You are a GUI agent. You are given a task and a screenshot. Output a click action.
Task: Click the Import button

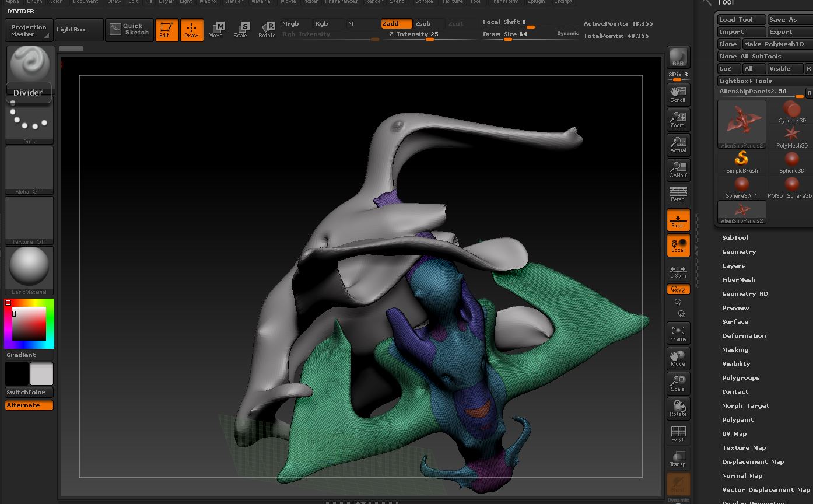[x=741, y=32]
